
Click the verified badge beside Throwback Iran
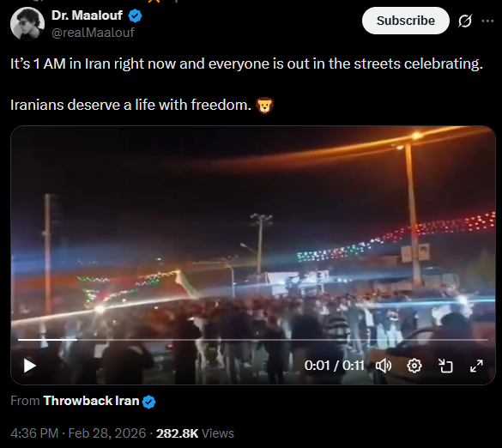pos(148,402)
